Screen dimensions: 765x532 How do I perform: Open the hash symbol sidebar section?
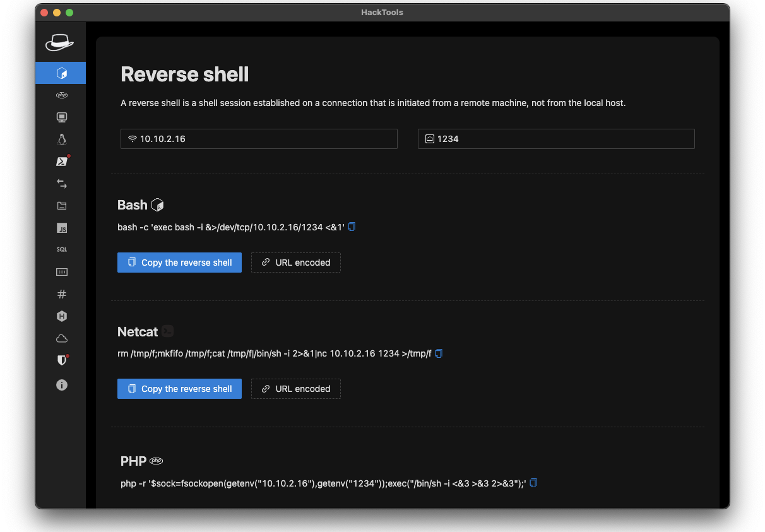[x=61, y=294]
